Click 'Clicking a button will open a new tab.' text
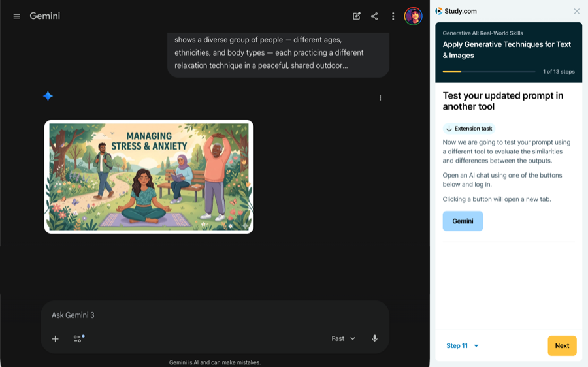The width and height of the screenshot is (588, 367). (497, 199)
